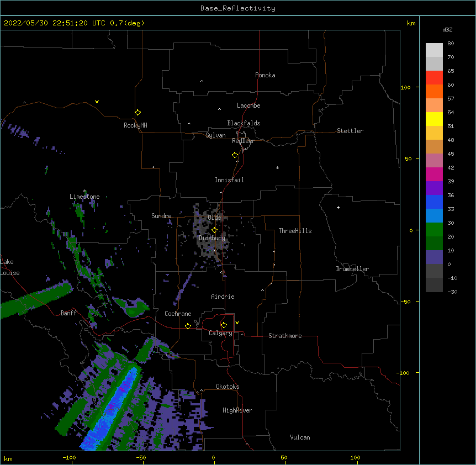Click the yellow diamond marker between Olds and Didsbury

point(215,230)
